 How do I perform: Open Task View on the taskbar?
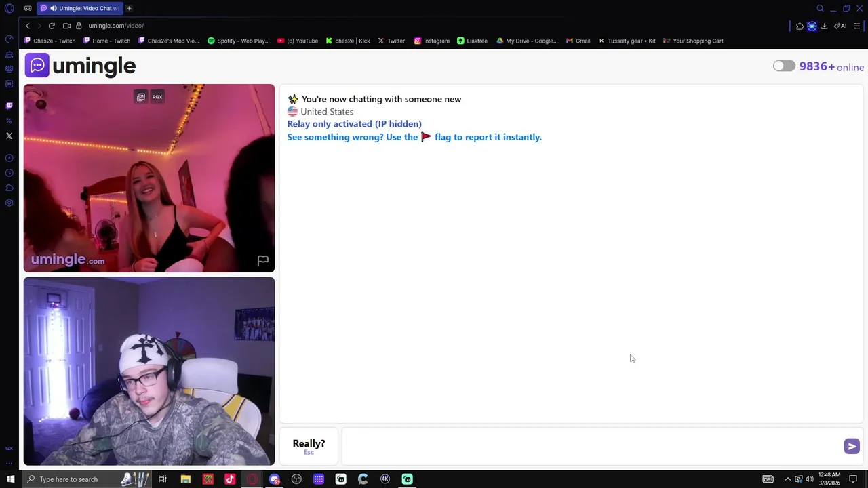pos(163,479)
